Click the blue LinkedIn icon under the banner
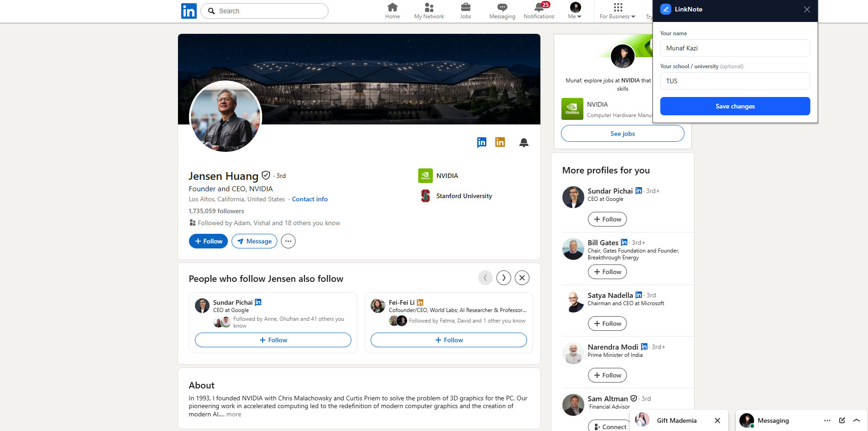The image size is (868, 431). 482,142
